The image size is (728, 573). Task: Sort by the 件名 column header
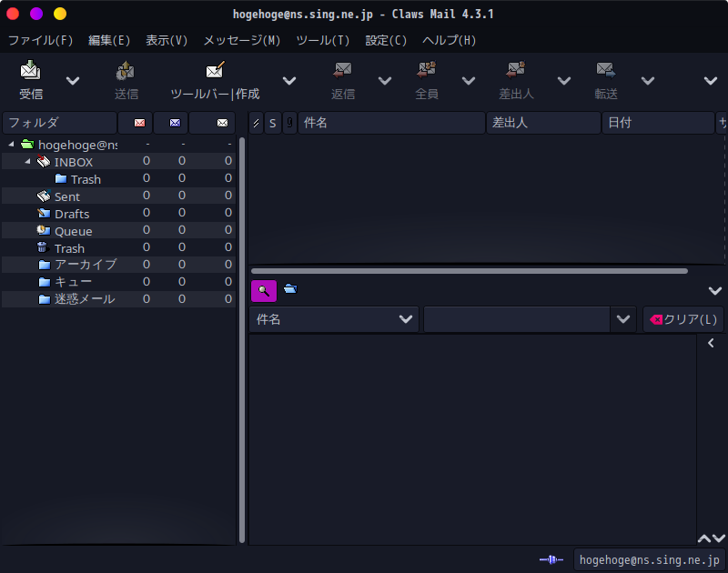click(x=392, y=123)
